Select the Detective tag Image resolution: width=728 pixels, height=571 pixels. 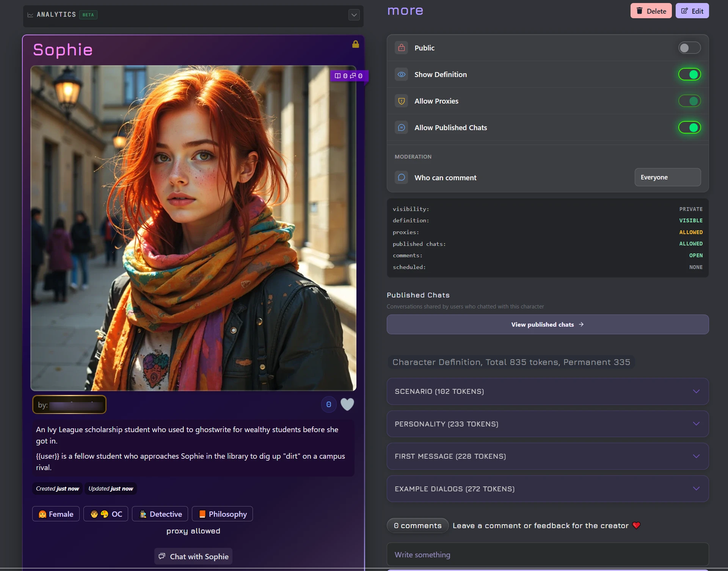point(160,514)
